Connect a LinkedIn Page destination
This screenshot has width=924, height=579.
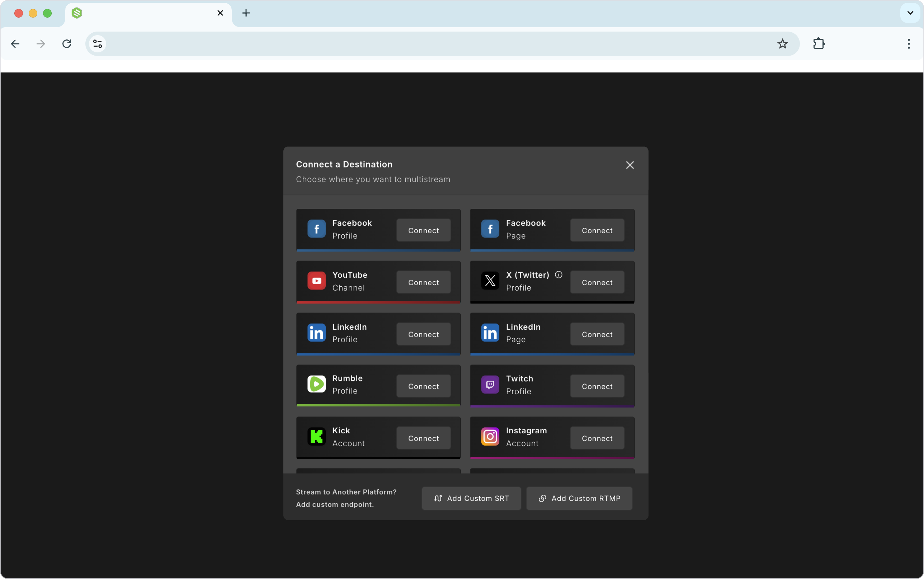click(597, 334)
